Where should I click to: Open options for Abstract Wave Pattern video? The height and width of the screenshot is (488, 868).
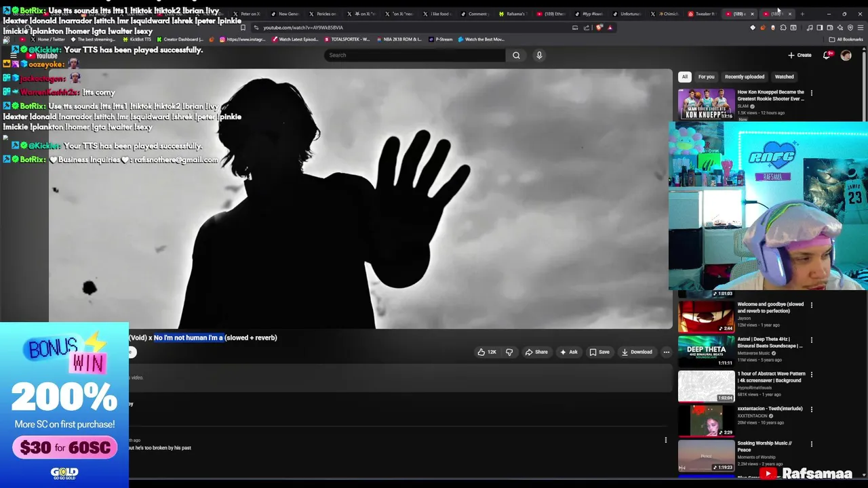[811, 374]
